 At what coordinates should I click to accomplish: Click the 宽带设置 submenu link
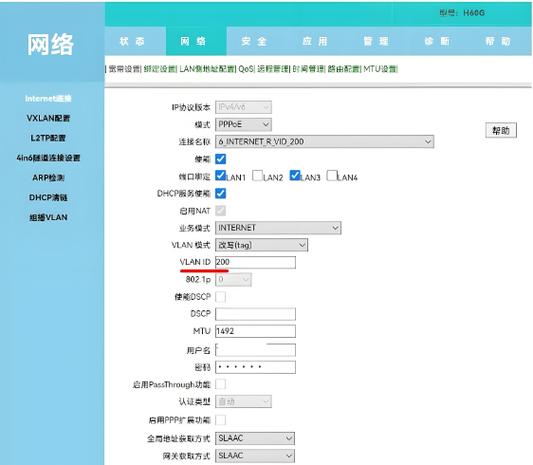(x=124, y=69)
